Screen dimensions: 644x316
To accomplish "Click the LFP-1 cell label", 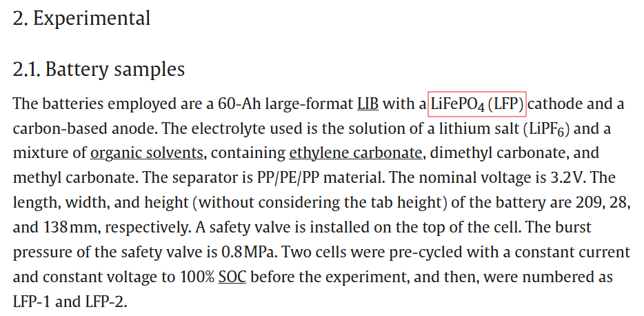I will pos(32,302).
